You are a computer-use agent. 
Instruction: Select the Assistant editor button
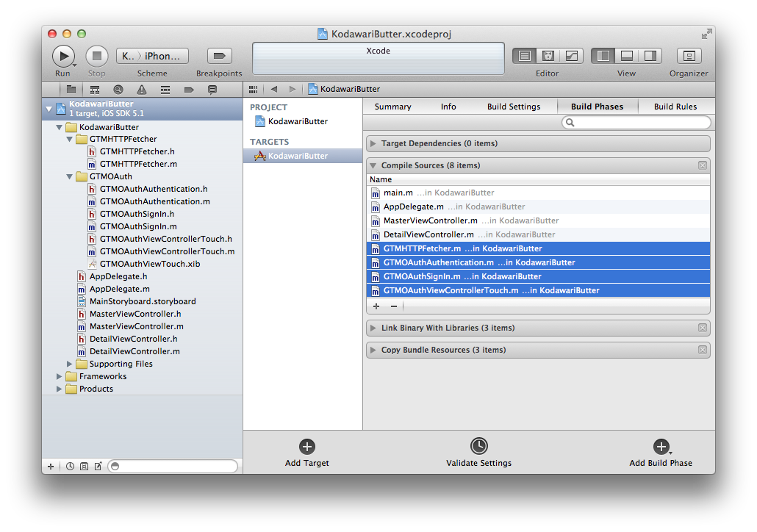548,56
